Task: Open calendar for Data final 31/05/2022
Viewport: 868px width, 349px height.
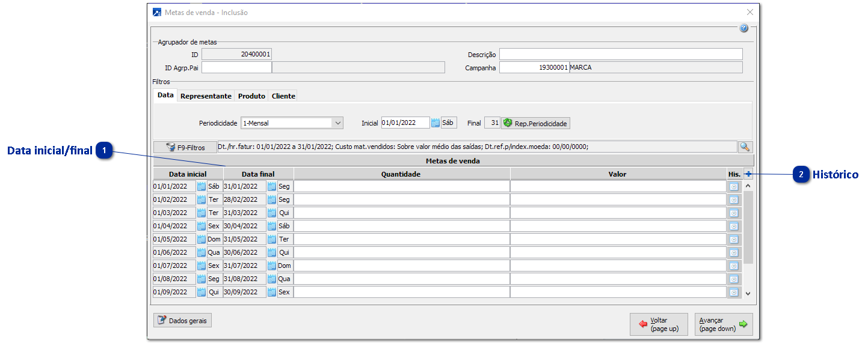Action: 272,240
